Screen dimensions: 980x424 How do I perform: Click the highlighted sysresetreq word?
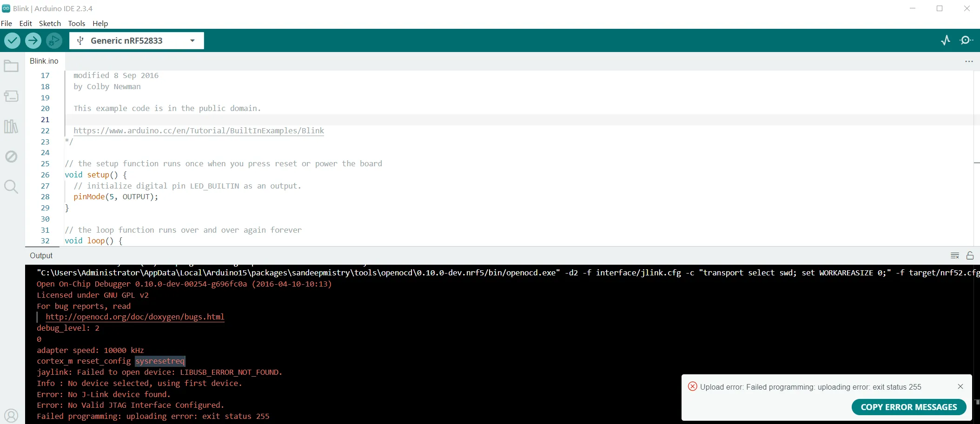coord(160,361)
